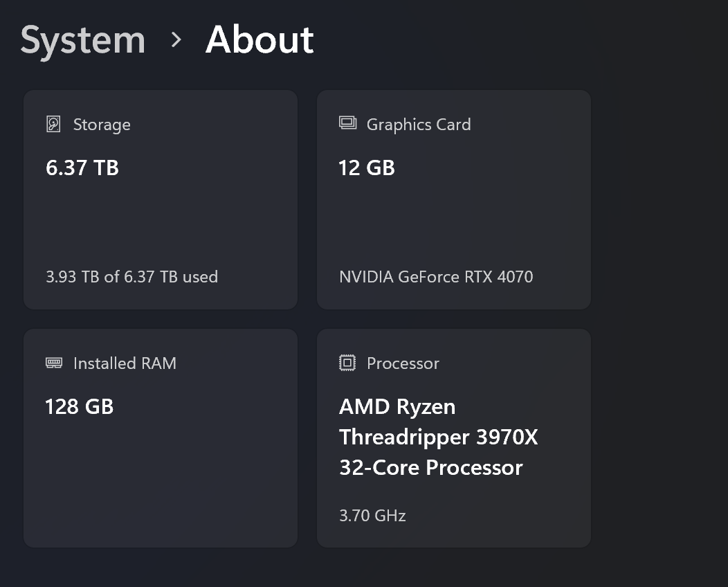Select the 128 GB RAM value
This screenshot has width=728, height=587.
pos(79,406)
